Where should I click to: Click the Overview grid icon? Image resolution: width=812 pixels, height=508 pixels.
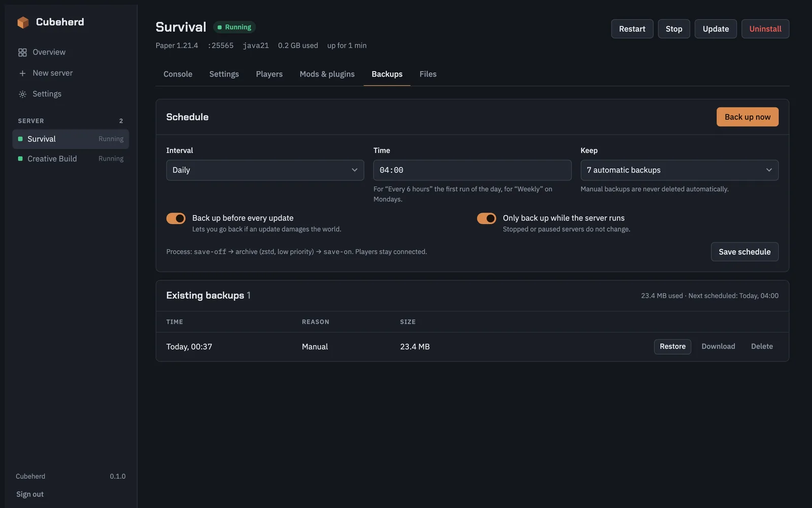(22, 52)
